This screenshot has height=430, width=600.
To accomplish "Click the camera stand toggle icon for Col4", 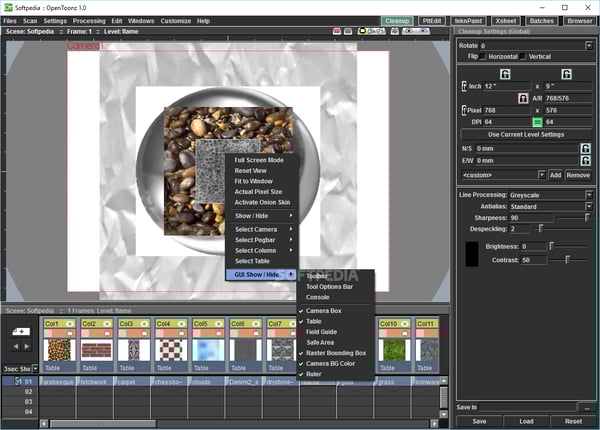I will click(181, 333).
